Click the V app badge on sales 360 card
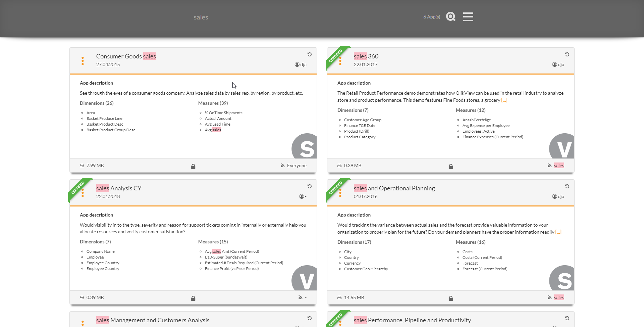 [562, 146]
